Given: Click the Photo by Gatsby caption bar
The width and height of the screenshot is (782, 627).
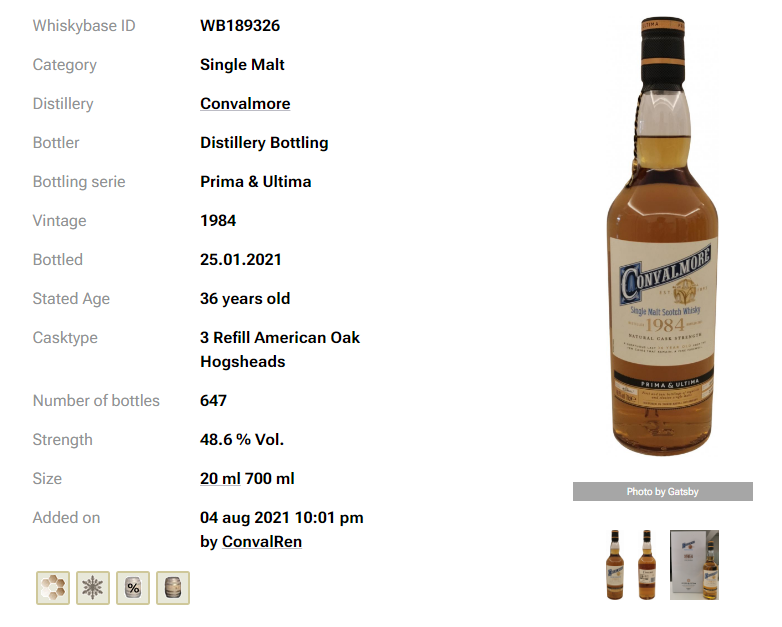Looking at the screenshot, I should (x=662, y=492).
